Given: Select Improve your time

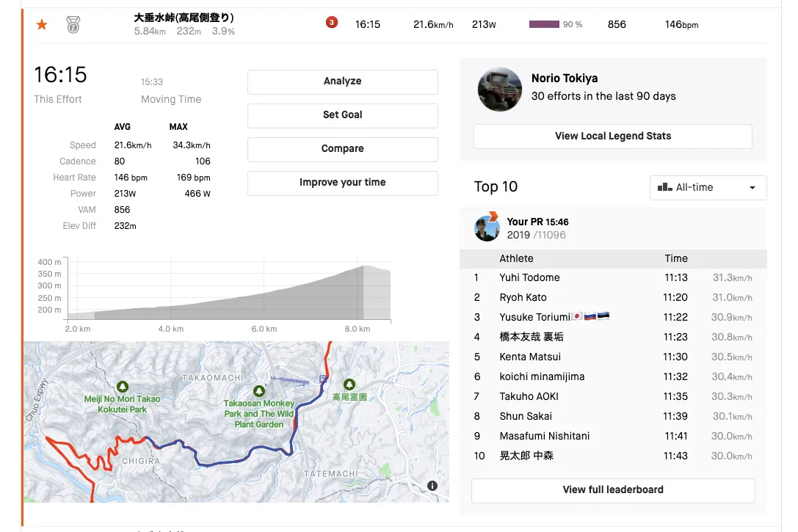Looking at the screenshot, I should point(342,183).
